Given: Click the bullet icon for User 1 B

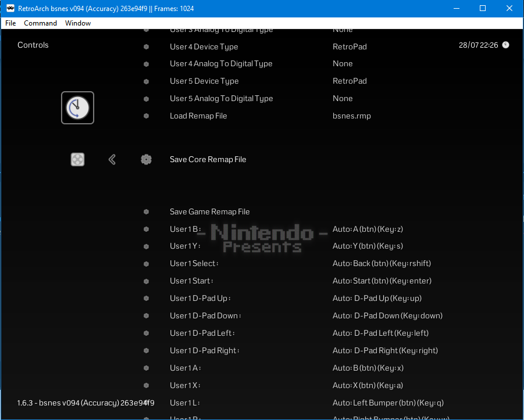Looking at the screenshot, I should coord(146,229).
